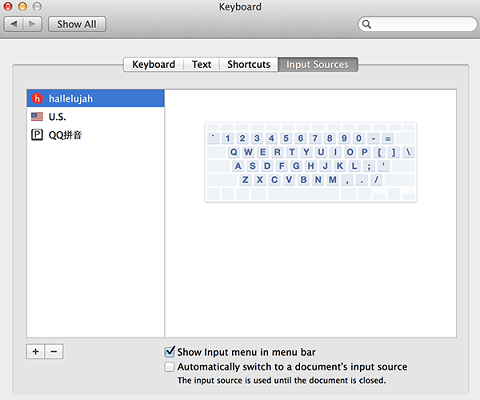Click the Show All button
480x400 pixels.
77,24
